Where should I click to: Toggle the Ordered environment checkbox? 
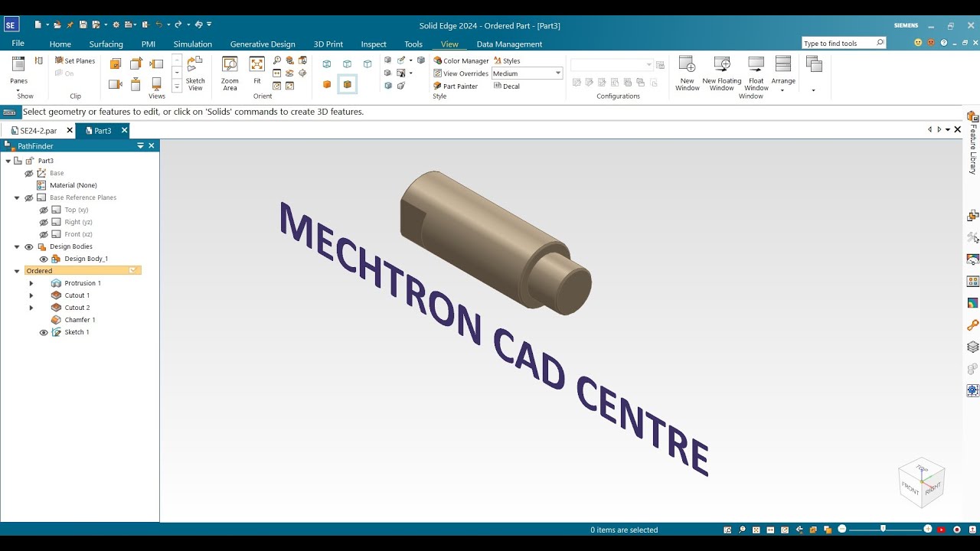[133, 270]
